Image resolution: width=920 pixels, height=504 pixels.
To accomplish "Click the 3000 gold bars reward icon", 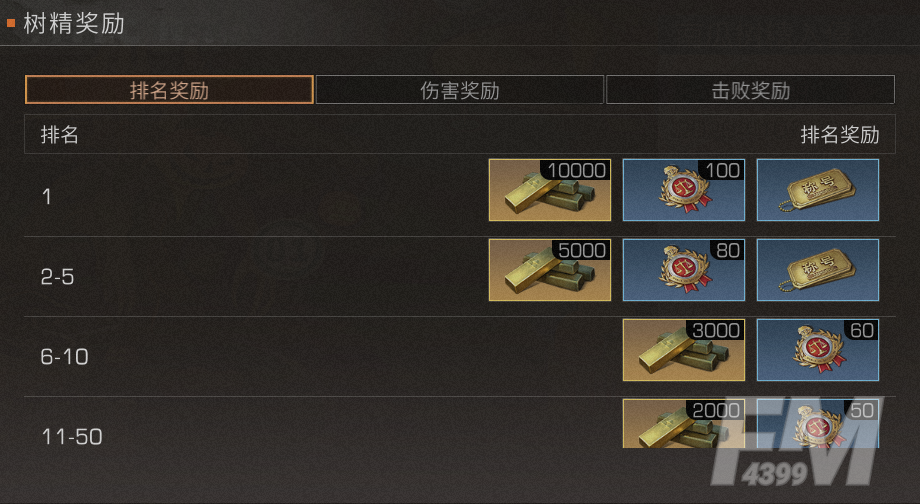I will click(684, 350).
